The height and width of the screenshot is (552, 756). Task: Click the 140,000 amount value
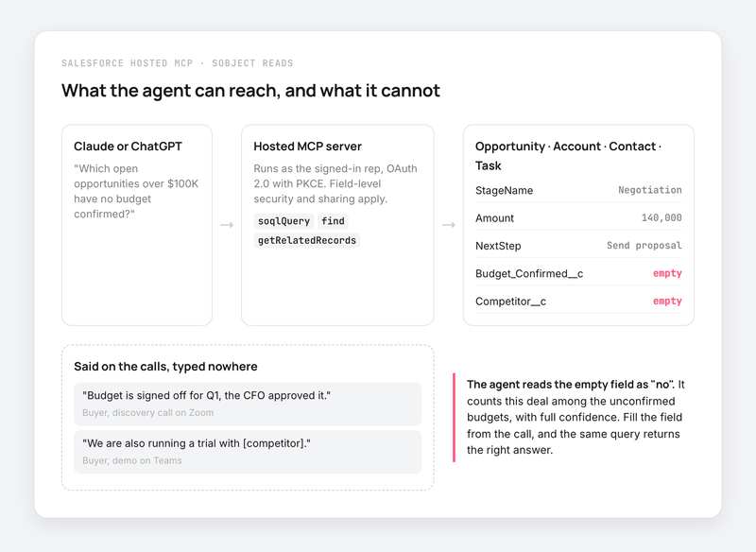(x=661, y=218)
